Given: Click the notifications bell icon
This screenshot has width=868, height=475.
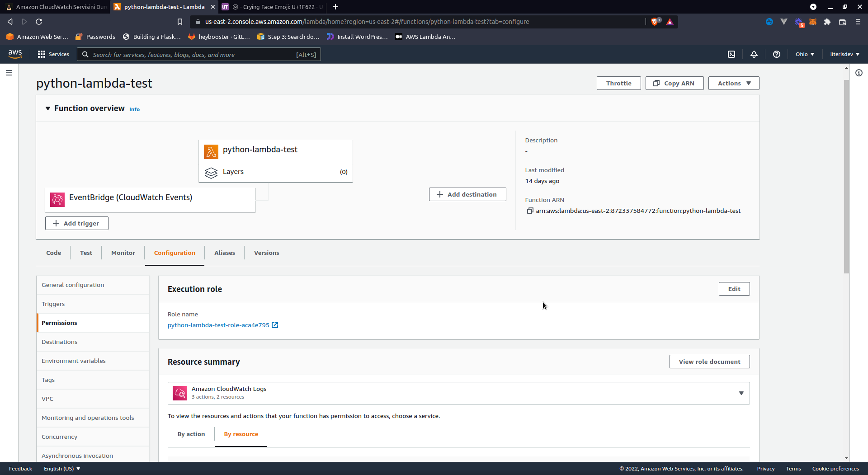Looking at the screenshot, I should [754, 54].
